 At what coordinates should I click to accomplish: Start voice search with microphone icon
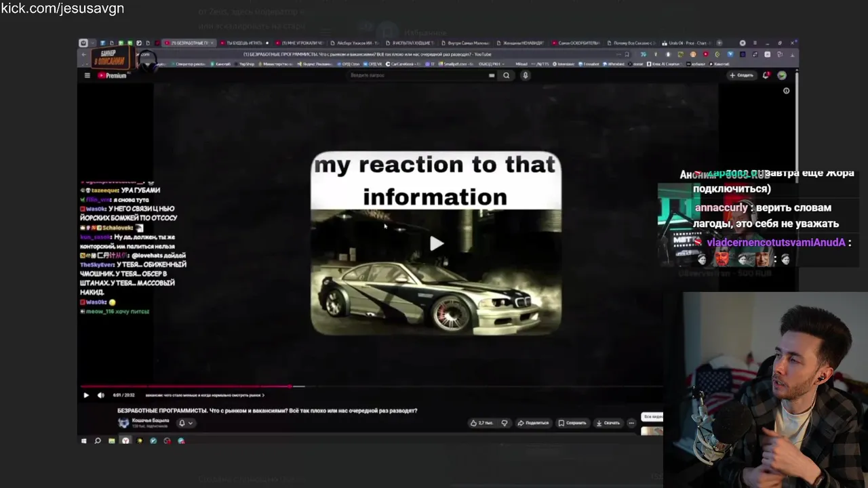(525, 75)
